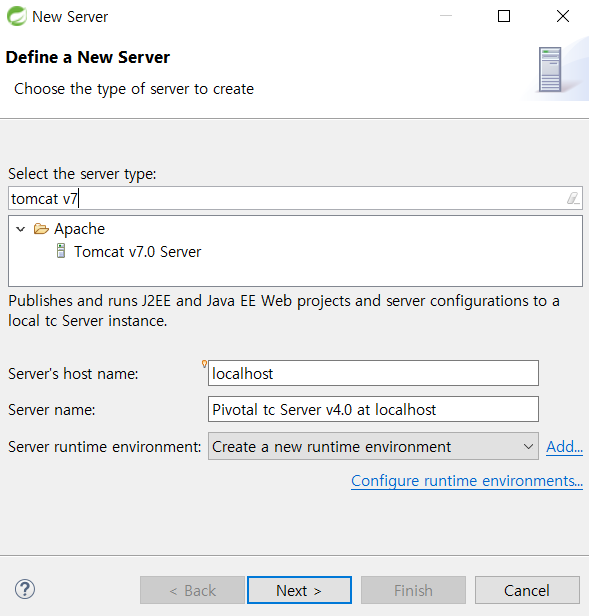Close the New Server window

563,16
